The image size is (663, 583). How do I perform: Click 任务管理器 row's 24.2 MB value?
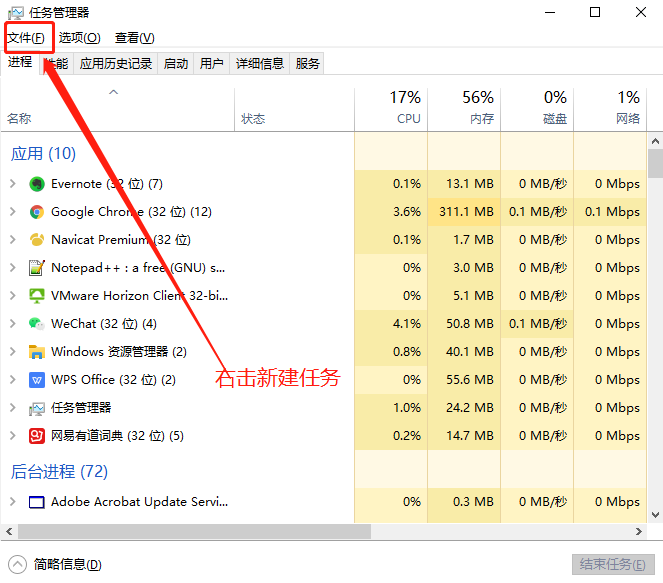(x=470, y=408)
